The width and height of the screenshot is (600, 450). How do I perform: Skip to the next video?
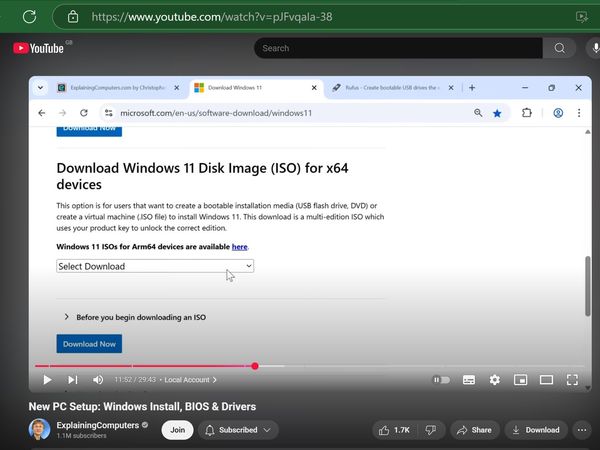72,380
